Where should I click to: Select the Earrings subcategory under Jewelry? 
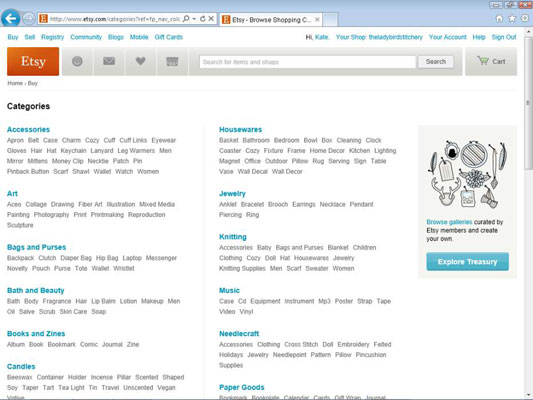304,204
